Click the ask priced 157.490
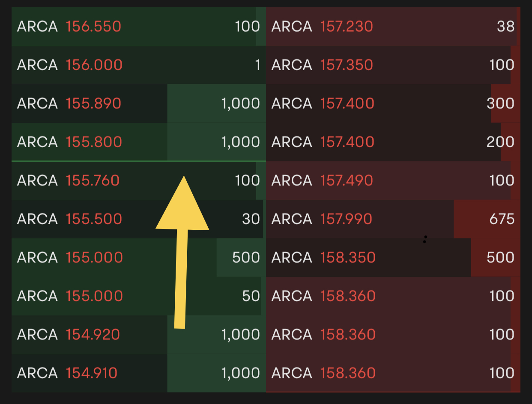Image resolution: width=532 pixels, height=404 pixels. click(x=393, y=181)
